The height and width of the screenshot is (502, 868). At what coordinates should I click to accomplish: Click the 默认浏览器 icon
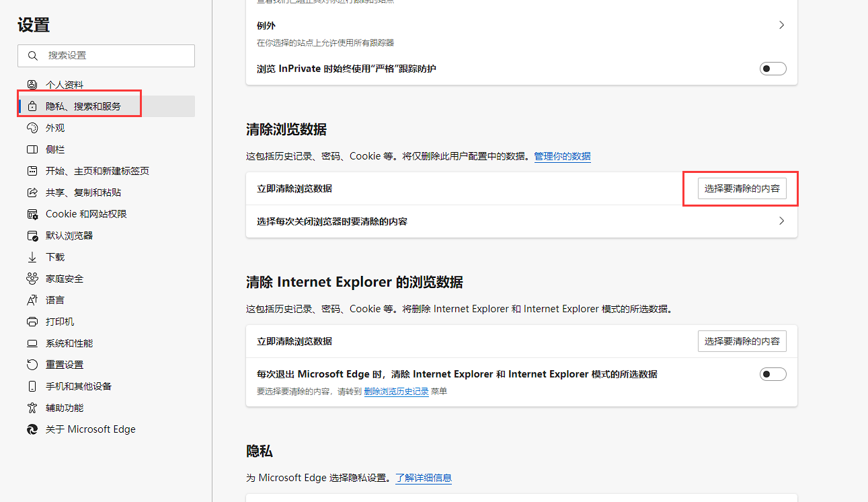coord(32,236)
